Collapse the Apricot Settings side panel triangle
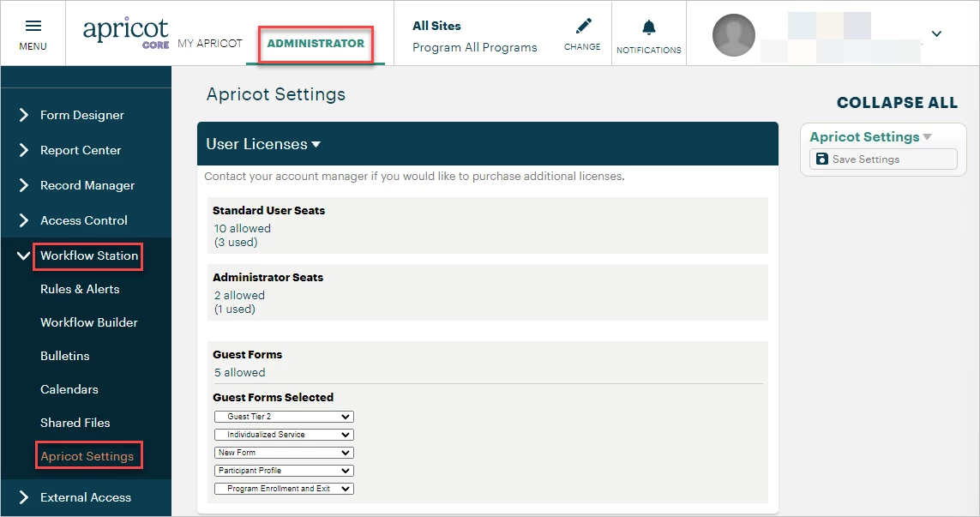Image resolution: width=980 pixels, height=517 pixels. pyautogui.click(x=927, y=137)
